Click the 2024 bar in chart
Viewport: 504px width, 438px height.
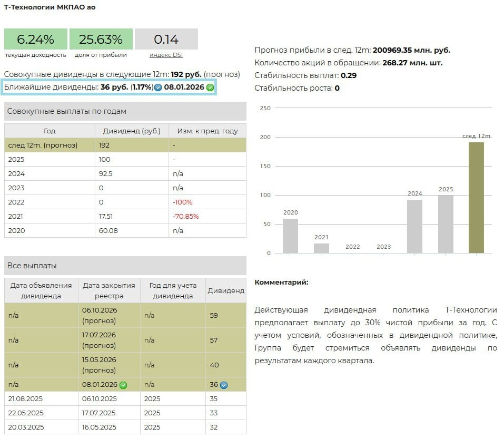coord(414,226)
